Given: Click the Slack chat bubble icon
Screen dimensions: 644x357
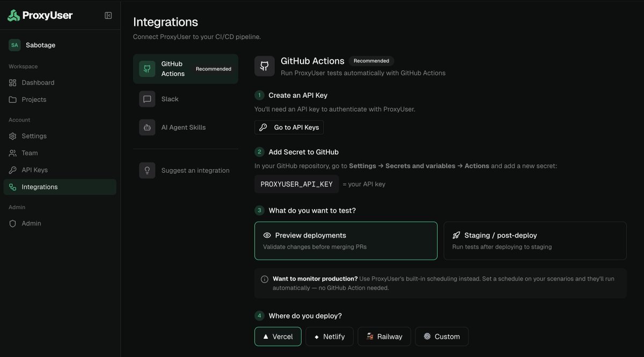Looking at the screenshot, I should pyautogui.click(x=147, y=99).
